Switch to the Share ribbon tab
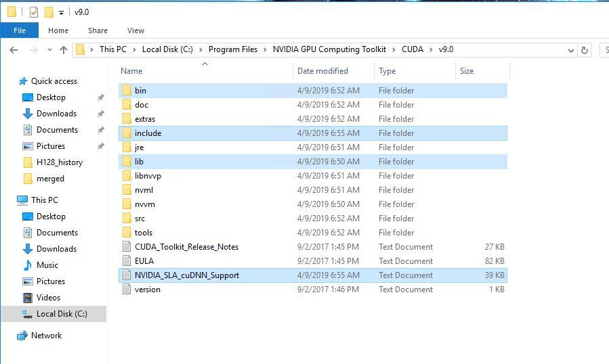 [98, 30]
